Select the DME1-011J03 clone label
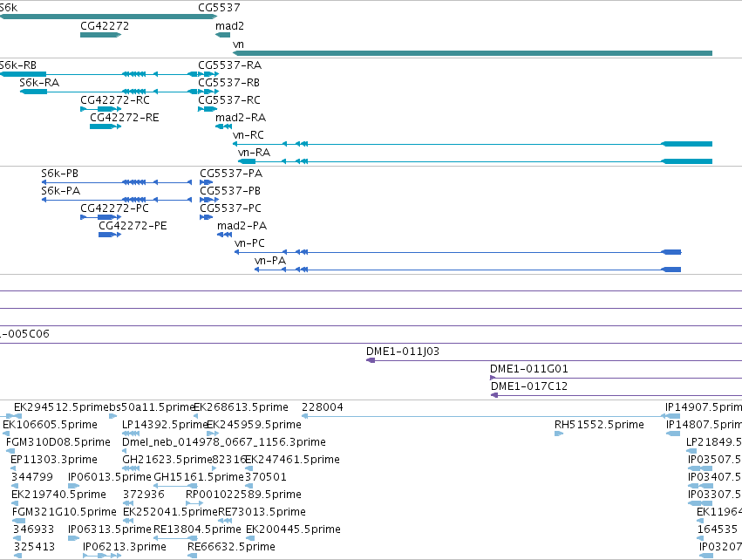This screenshot has height=560, width=742. pyautogui.click(x=403, y=352)
